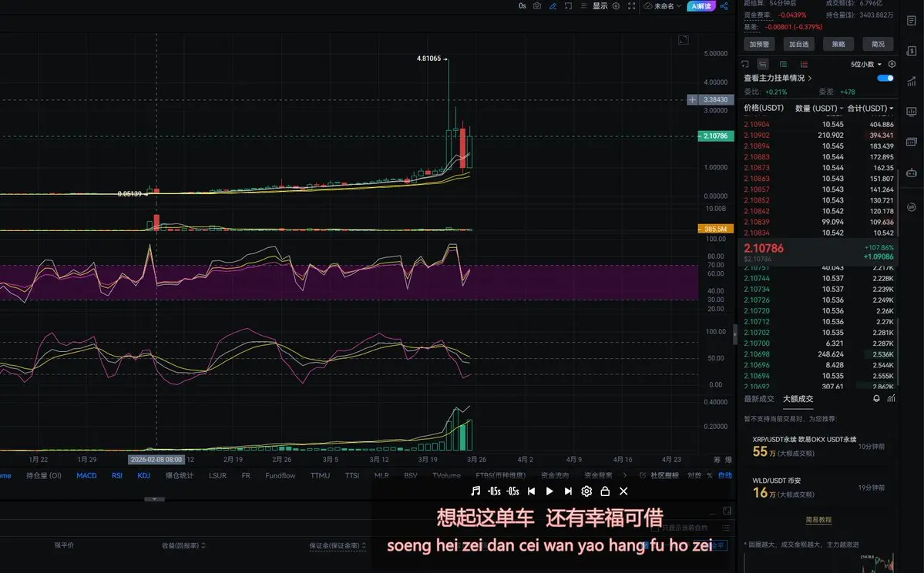This screenshot has width=924, height=573.
Task: Toggle the KDJ indicator
Action: pyautogui.click(x=144, y=475)
